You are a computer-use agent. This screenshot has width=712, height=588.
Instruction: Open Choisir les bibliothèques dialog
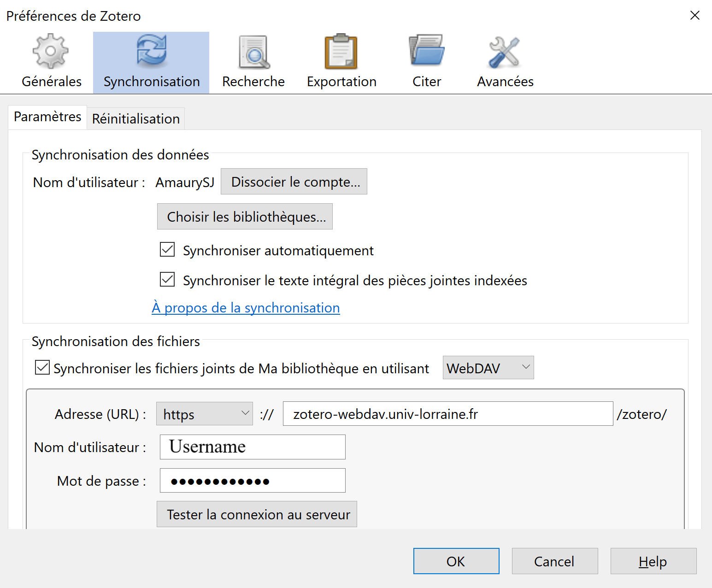[245, 217]
